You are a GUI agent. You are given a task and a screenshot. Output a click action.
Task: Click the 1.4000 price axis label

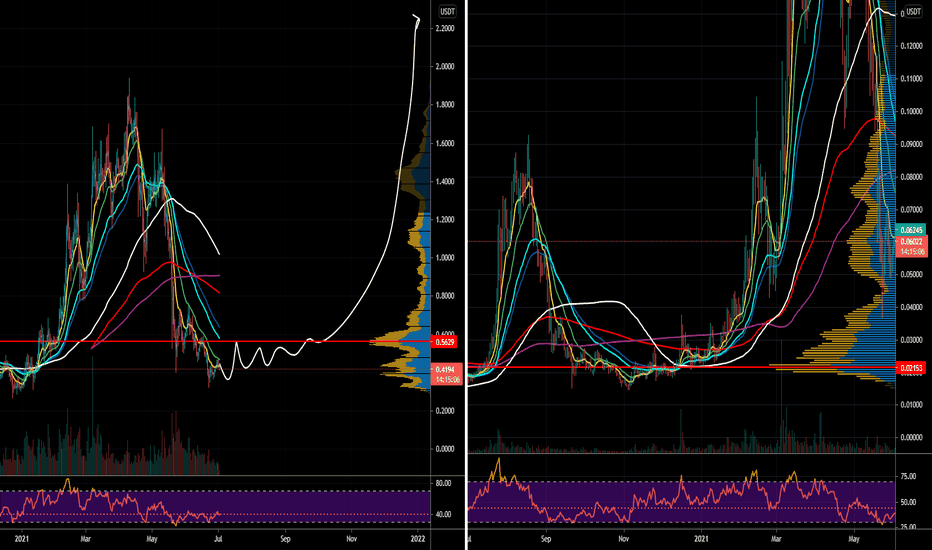(445, 181)
